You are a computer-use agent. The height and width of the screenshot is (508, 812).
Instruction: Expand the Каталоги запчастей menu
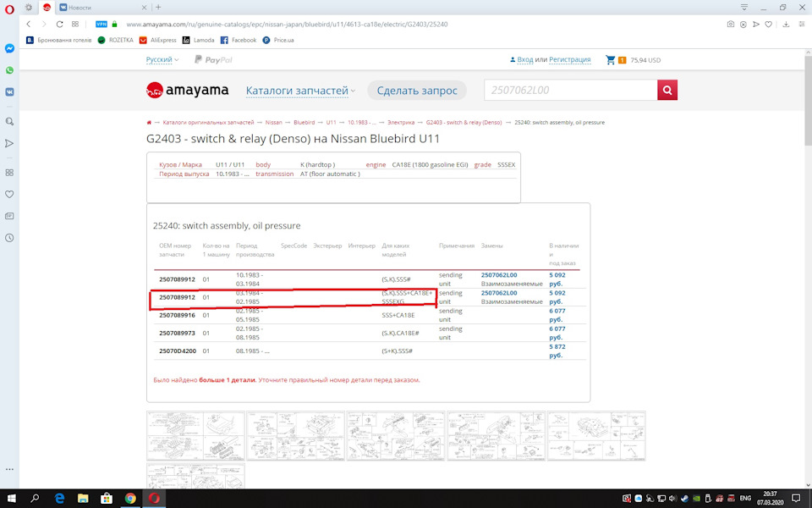click(x=300, y=91)
